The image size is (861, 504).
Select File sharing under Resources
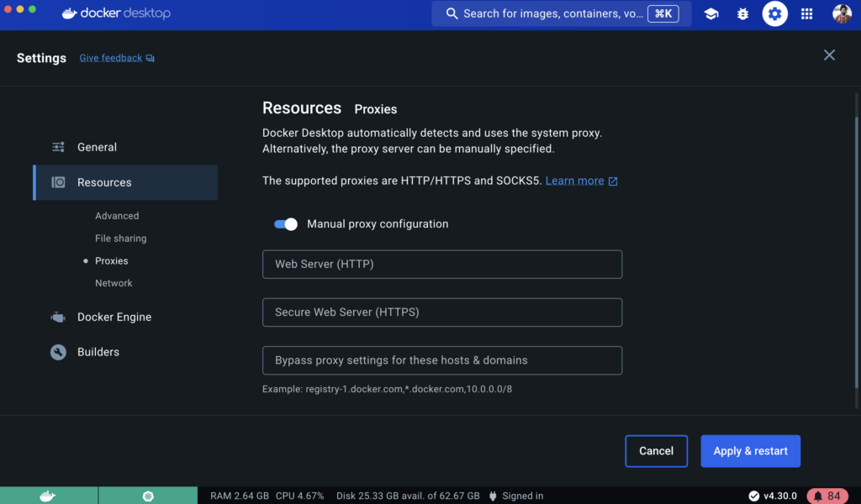pyautogui.click(x=120, y=239)
